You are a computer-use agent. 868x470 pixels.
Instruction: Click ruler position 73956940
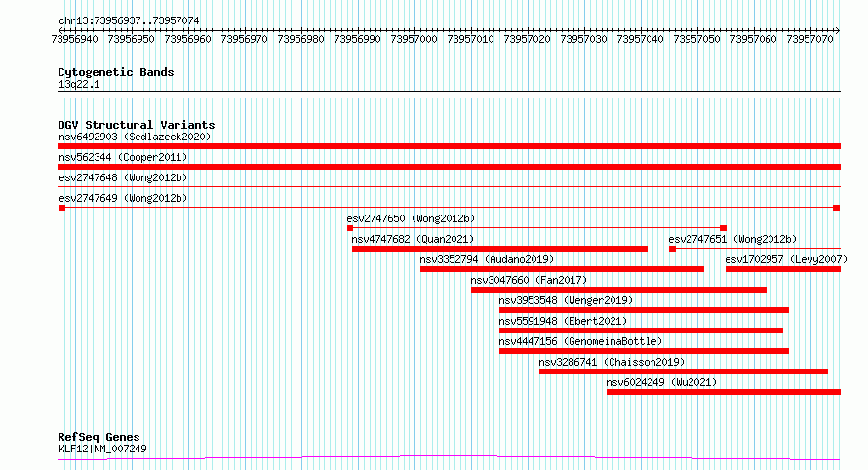pos(74,39)
